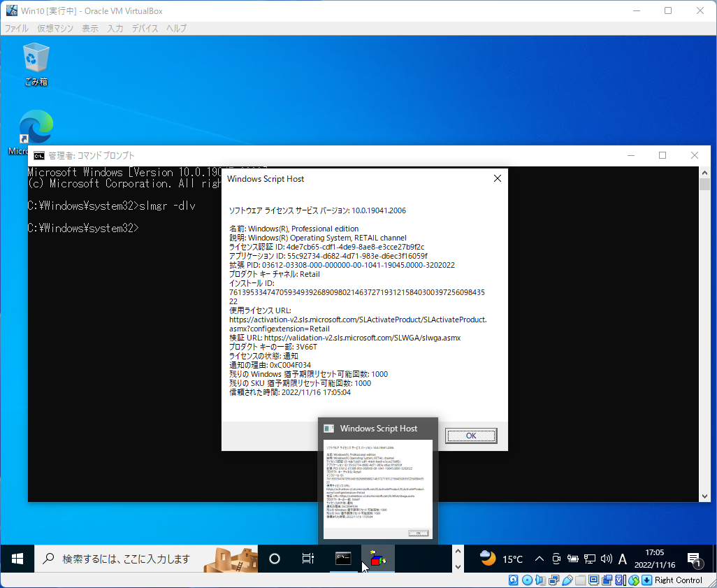
Task: Open the volume speaker tray icon
Action: point(607,559)
